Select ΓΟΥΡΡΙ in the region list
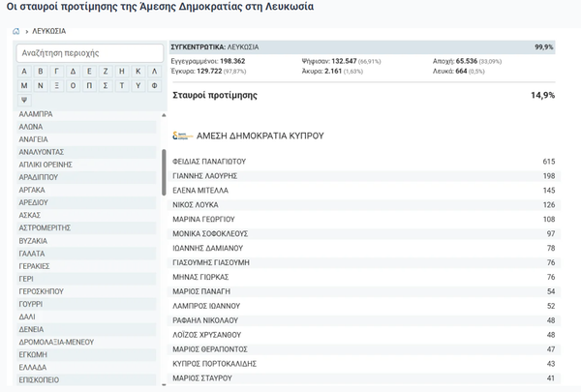The width and height of the screenshot is (581, 392). coord(87,304)
